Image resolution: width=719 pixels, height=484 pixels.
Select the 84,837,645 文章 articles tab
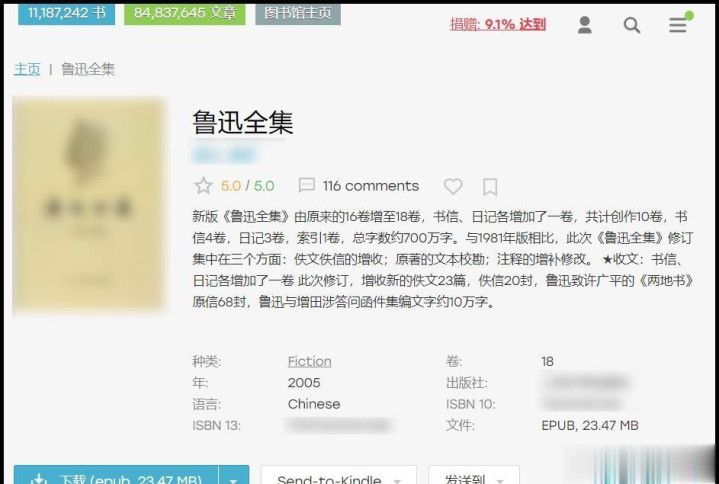(x=185, y=14)
